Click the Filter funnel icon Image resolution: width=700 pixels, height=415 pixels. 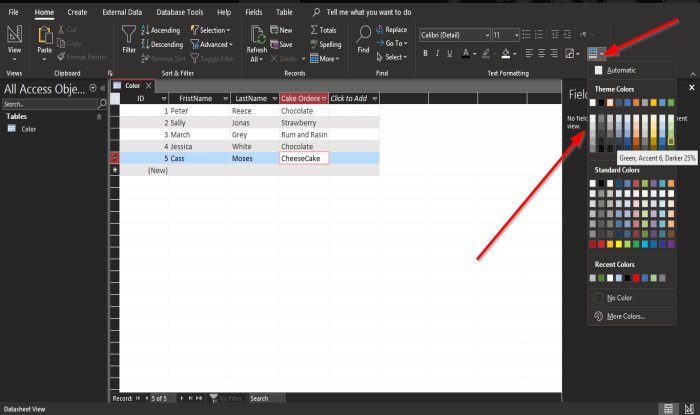coord(129,38)
